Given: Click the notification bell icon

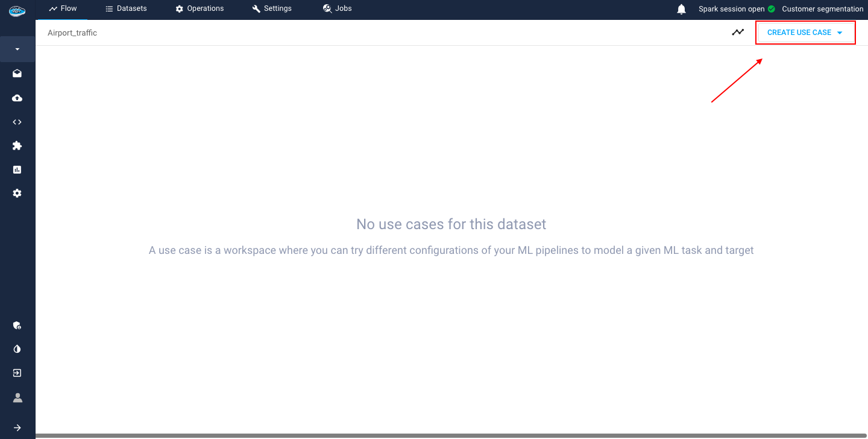Looking at the screenshot, I should (682, 9).
